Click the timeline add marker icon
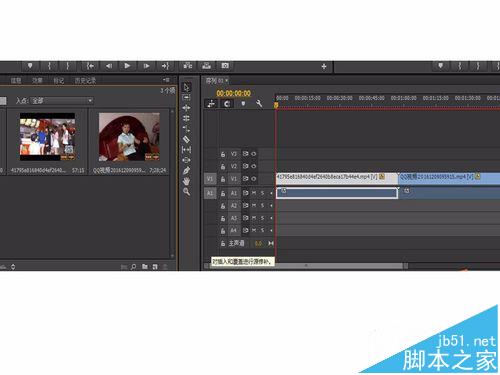 pos(243,104)
